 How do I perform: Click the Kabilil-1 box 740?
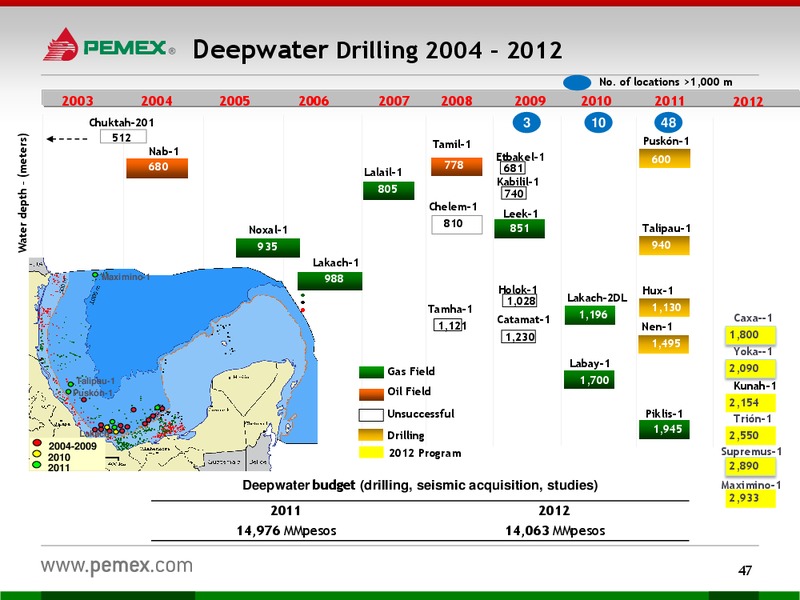(514, 193)
